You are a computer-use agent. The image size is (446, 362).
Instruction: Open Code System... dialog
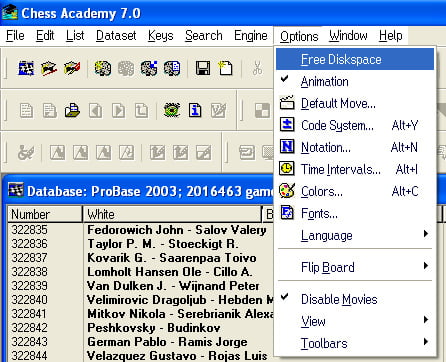point(355,125)
